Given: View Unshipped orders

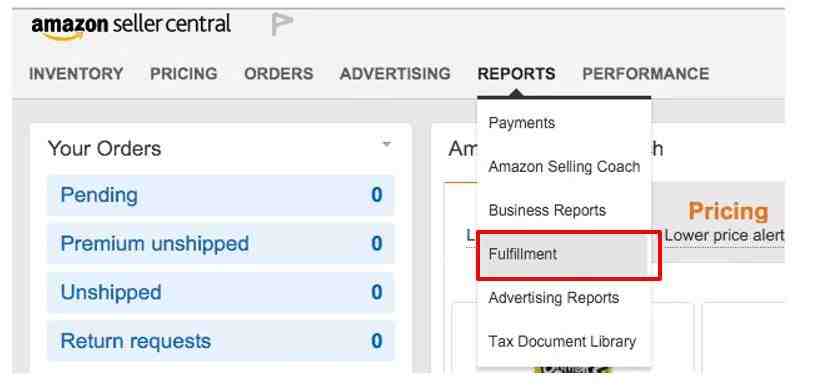Looking at the screenshot, I should click(220, 292).
